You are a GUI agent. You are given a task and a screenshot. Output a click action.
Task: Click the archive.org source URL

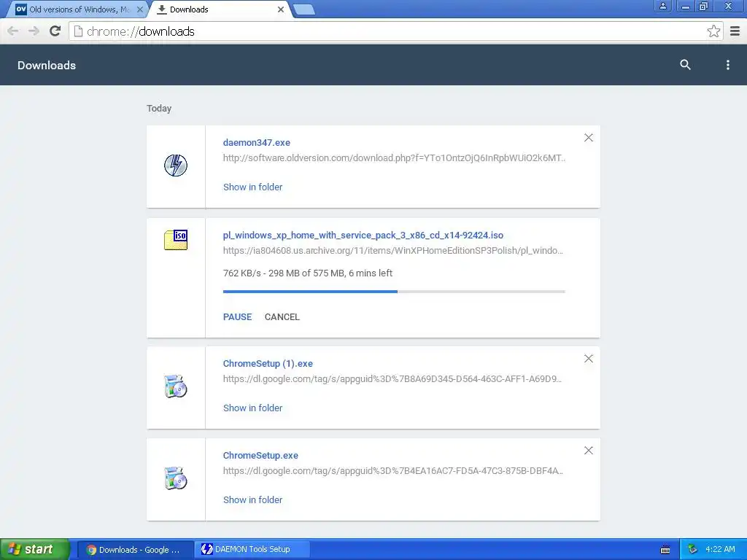point(393,251)
